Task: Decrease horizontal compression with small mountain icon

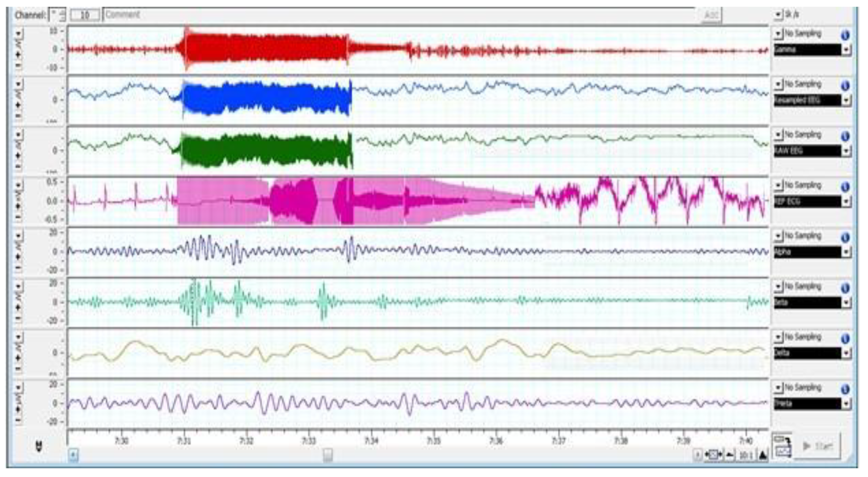Action: [x=730, y=455]
